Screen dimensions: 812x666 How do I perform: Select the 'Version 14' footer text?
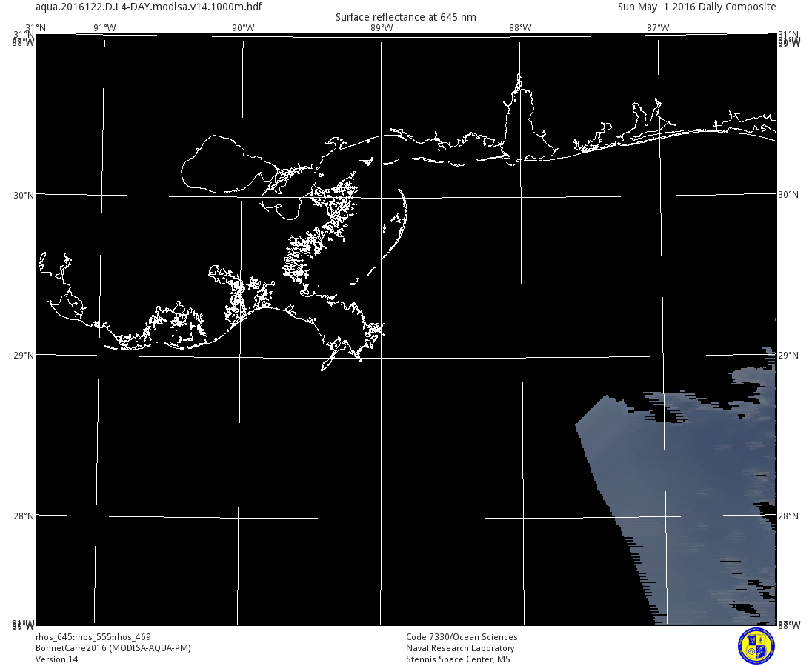[56, 659]
